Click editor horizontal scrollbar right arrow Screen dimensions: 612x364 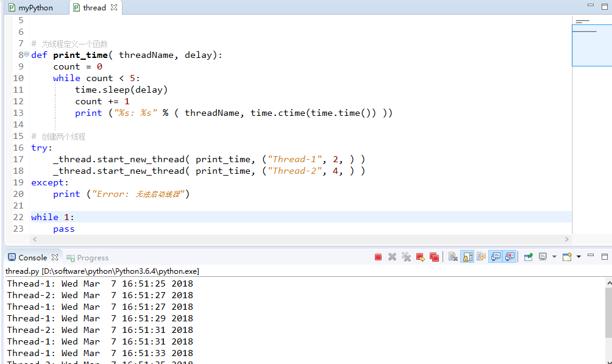567,239
